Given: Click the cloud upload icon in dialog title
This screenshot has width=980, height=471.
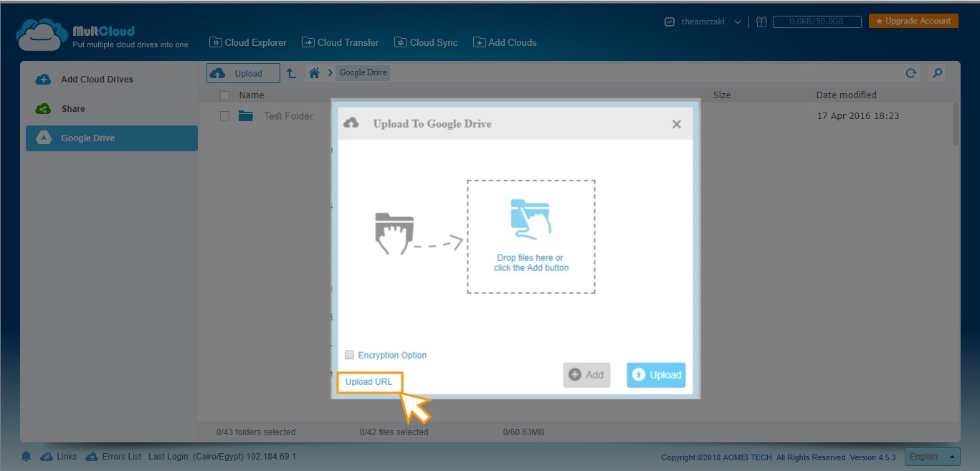Looking at the screenshot, I should coord(351,123).
